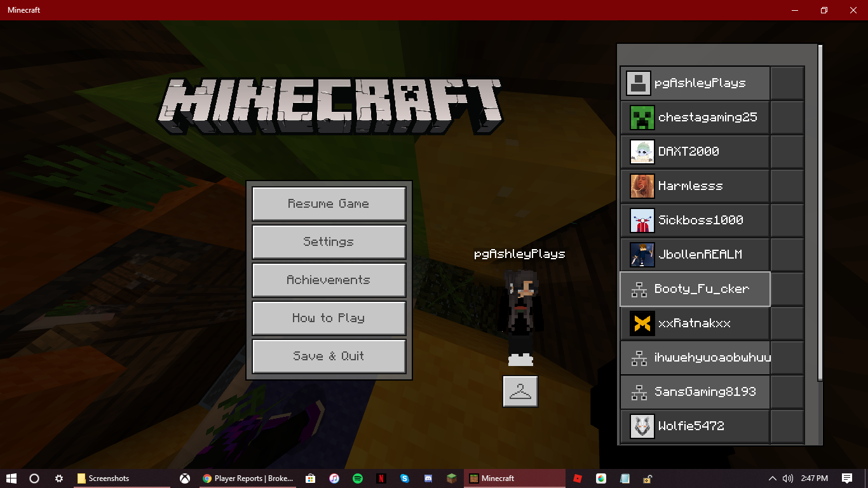
Task: Open Cortana circle on taskbar
Action: click(34, 478)
